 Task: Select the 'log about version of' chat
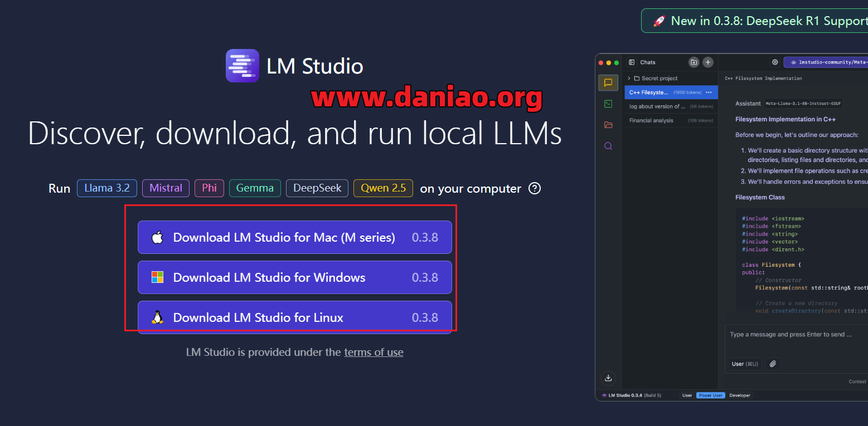pyautogui.click(x=671, y=106)
